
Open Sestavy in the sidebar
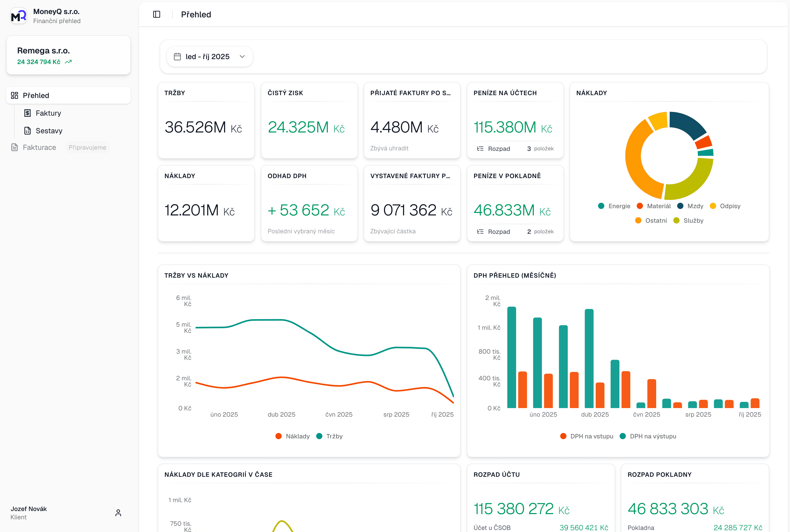pyautogui.click(x=49, y=131)
